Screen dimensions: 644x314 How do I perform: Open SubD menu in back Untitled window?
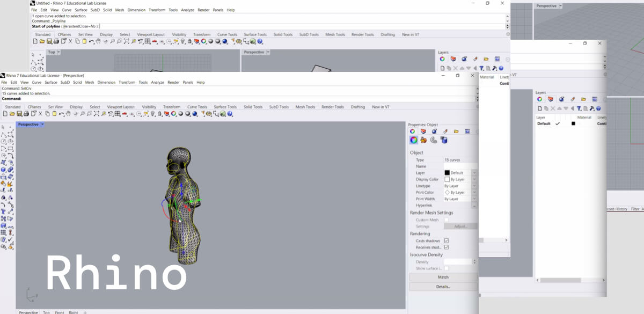[95, 10]
